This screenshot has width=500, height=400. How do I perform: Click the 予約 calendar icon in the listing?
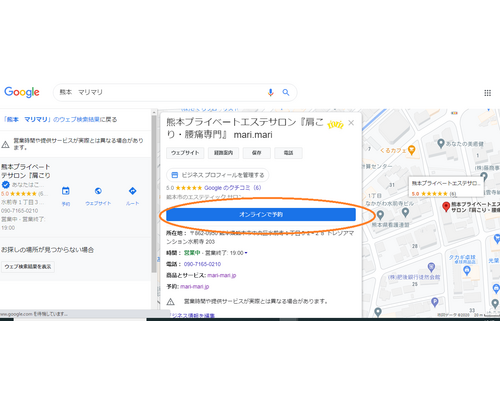[x=66, y=191]
